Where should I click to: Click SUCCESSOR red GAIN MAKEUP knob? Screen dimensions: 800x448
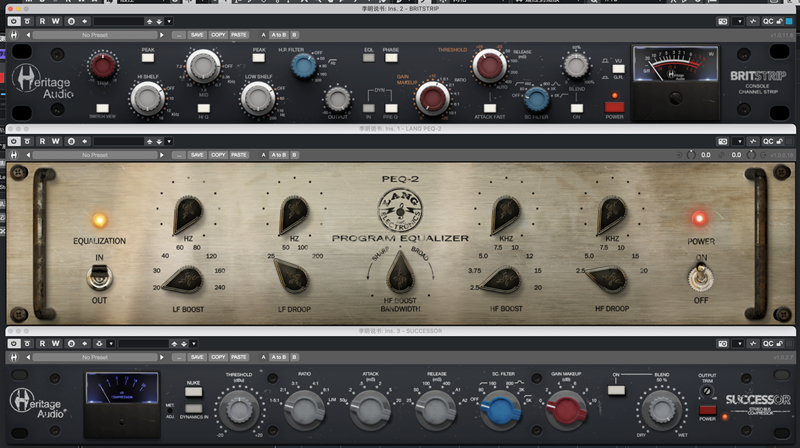click(566, 410)
